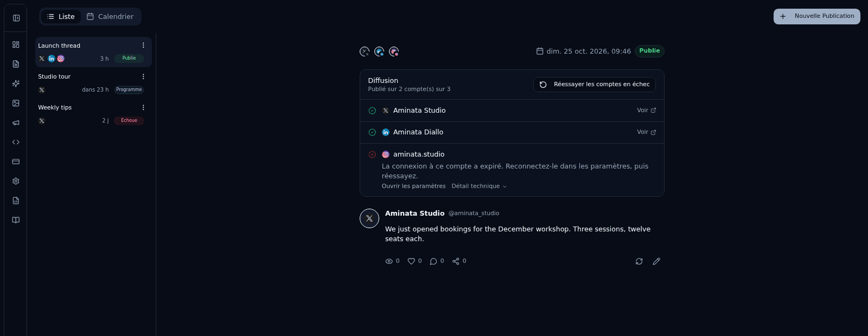Screen dimensions: 868x336
Task: Open the sparkles AI icon in sidebar
Action: coord(16,83)
